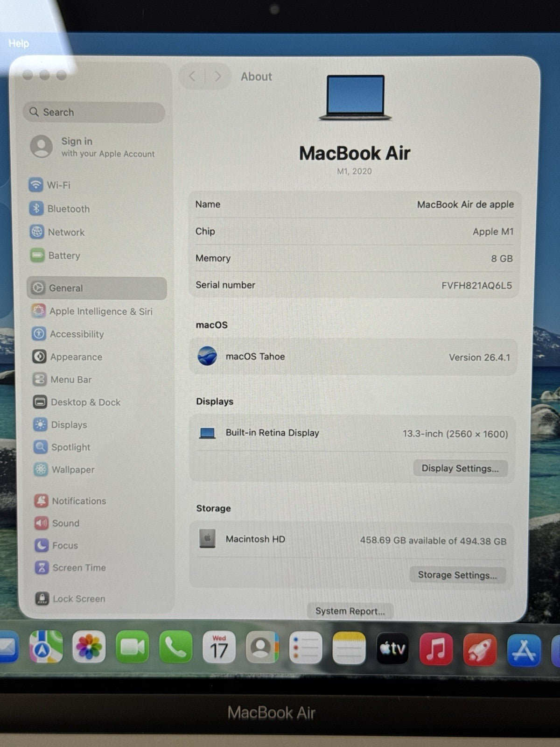Open Help in the menu bar
This screenshot has height=747, width=560.
[x=19, y=43]
